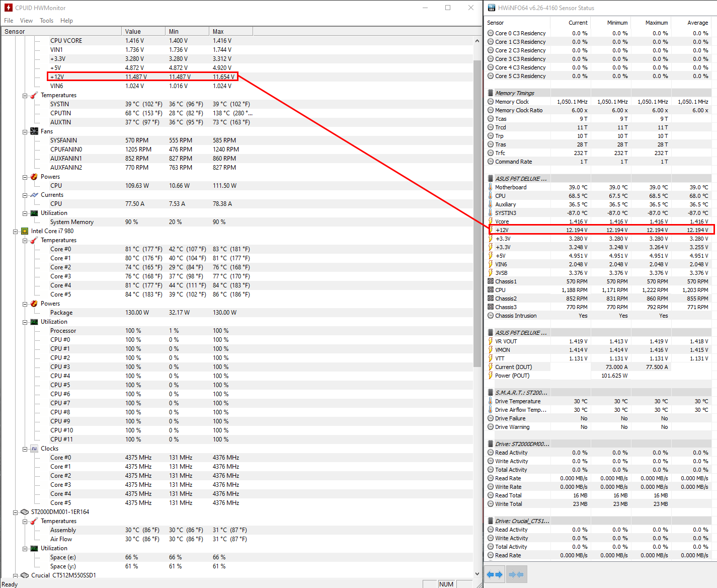
Task: Click the ST2000DM001-1ER164 hard drive icon
Action: (25, 512)
